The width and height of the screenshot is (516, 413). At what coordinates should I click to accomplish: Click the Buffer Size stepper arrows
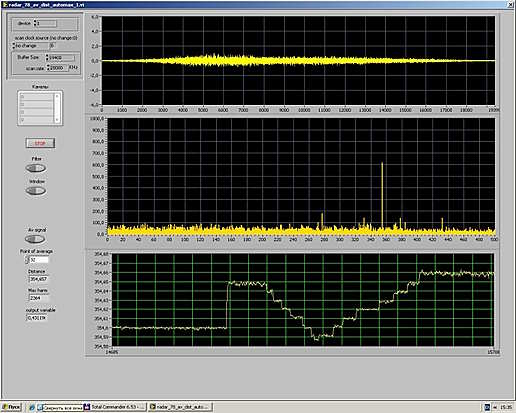coord(47,57)
